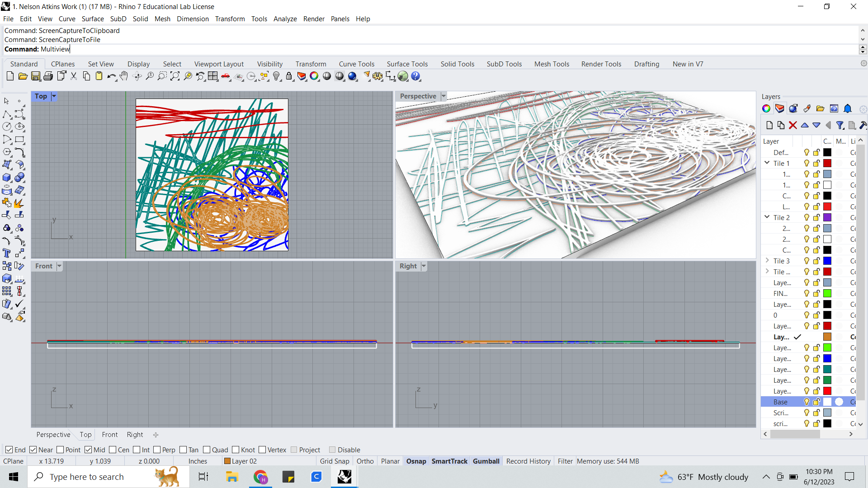Click the Undo icon in the toolbar
The image size is (868, 488).
coord(111,76)
